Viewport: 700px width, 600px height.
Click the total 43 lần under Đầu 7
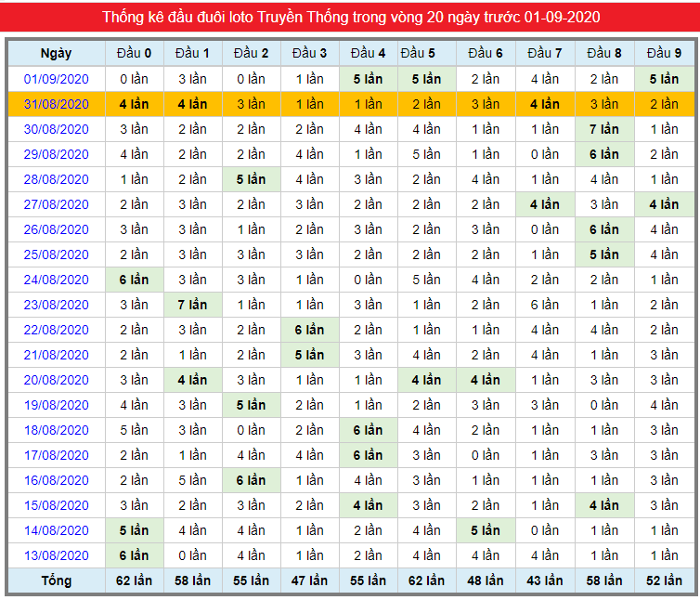tap(545, 580)
